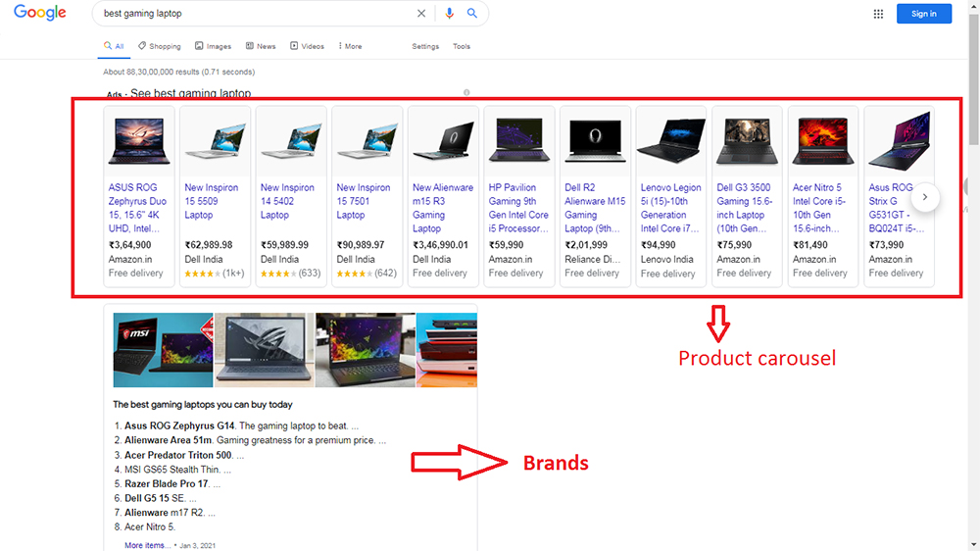This screenshot has height=551, width=980.
Task: Click HP Pavilion Gaming product image
Action: click(x=519, y=141)
